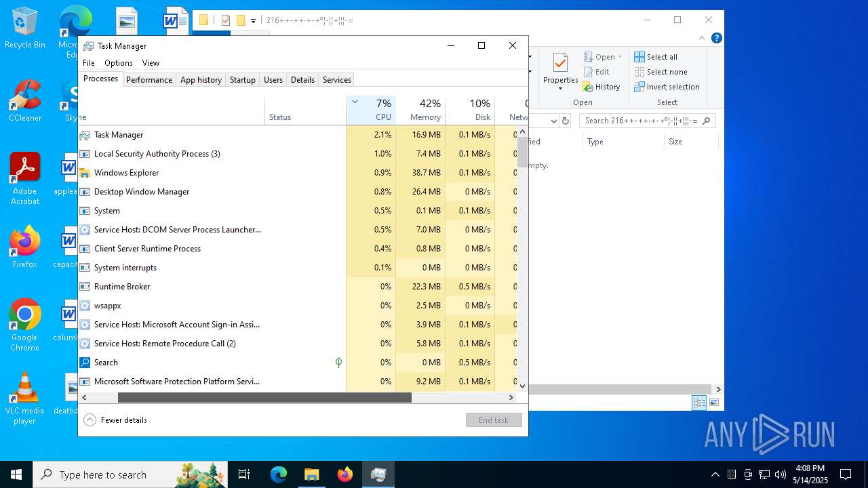
Task: Open the Quick Access Toolbar customize dropdown
Action: coord(253,21)
